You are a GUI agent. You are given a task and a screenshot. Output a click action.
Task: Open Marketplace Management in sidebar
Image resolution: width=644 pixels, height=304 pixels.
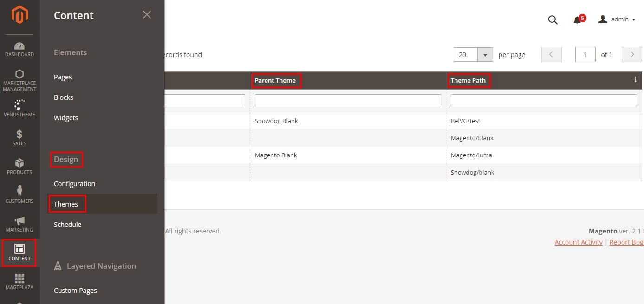(20, 80)
